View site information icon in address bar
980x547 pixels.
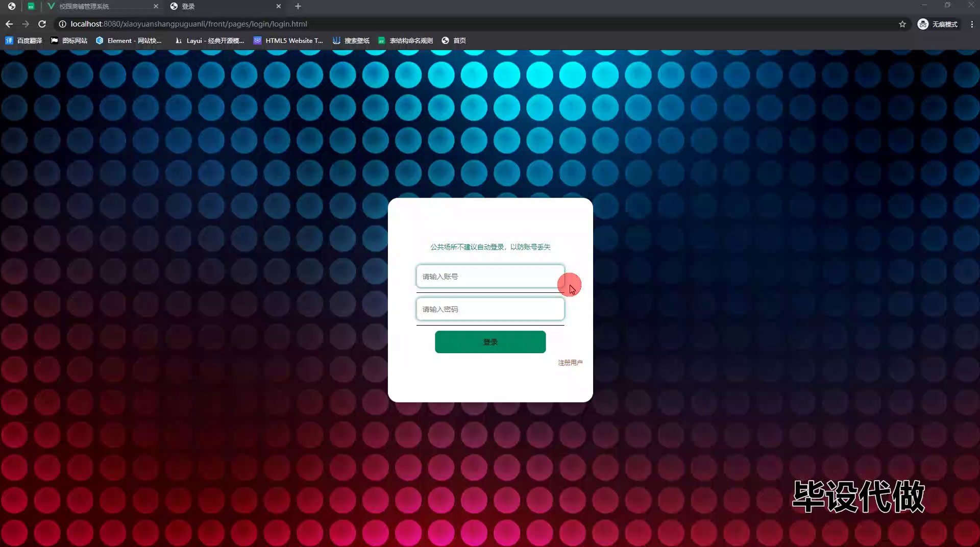62,24
